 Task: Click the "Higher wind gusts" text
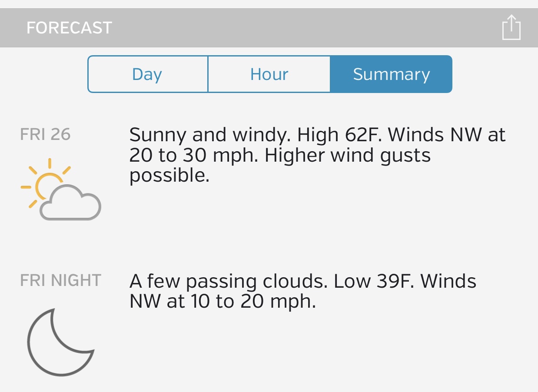348,156
